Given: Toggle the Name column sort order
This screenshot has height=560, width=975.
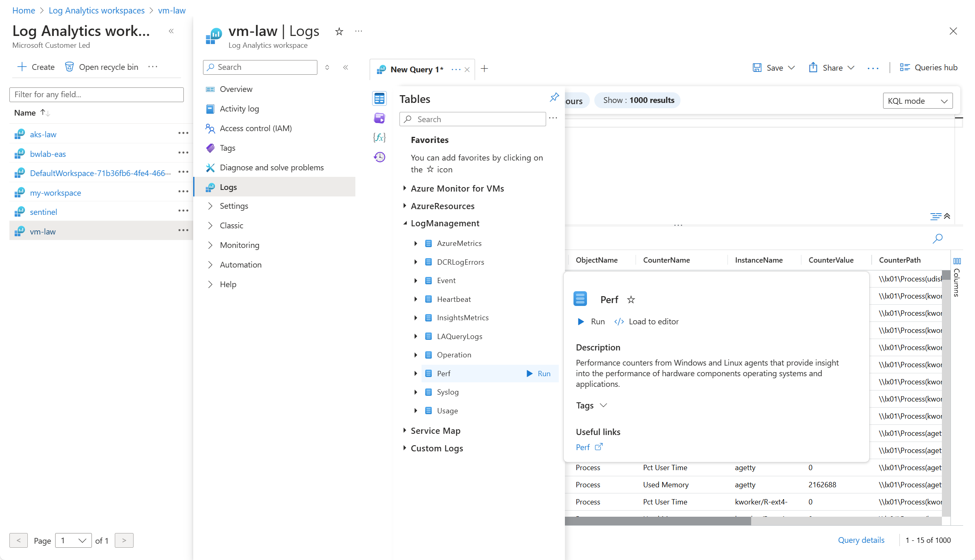Looking at the screenshot, I should pos(45,113).
